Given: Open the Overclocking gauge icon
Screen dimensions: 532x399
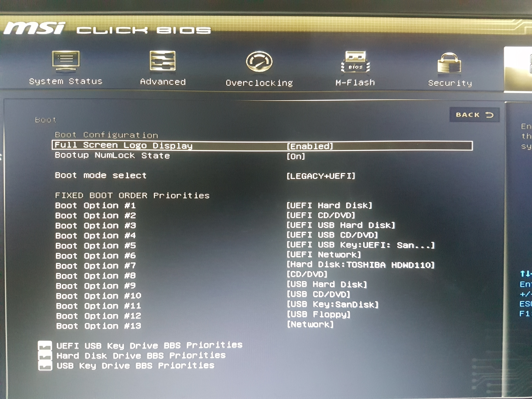Looking at the screenshot, I should (x=259, y=62).
